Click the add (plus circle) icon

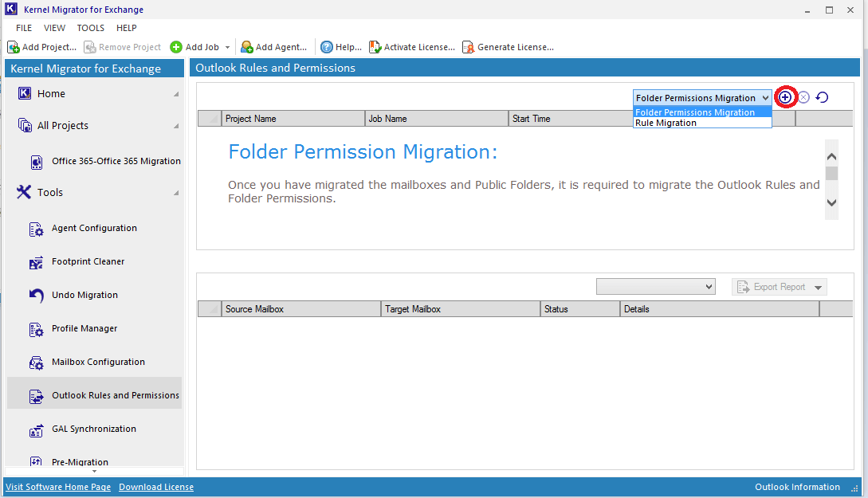[x=785, y=97]
